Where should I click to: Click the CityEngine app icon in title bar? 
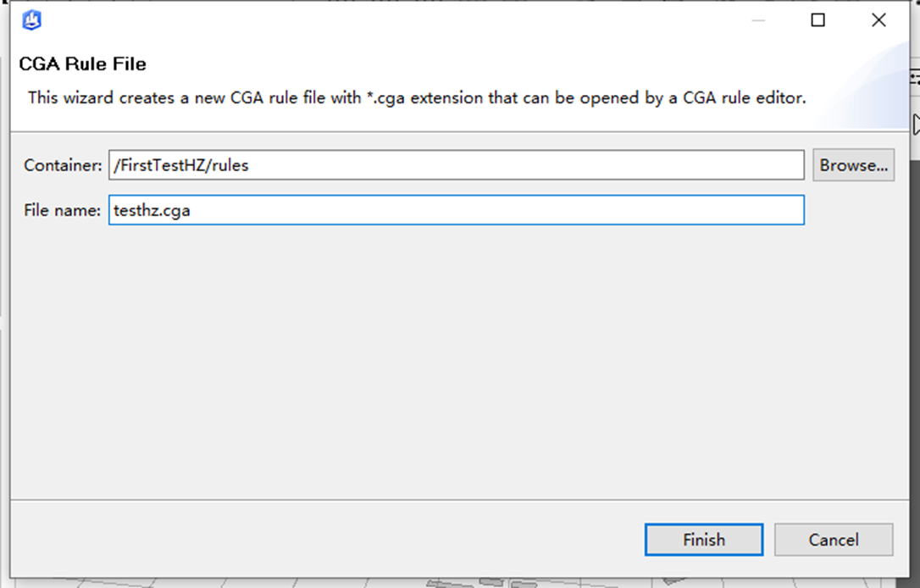[31, 20]
